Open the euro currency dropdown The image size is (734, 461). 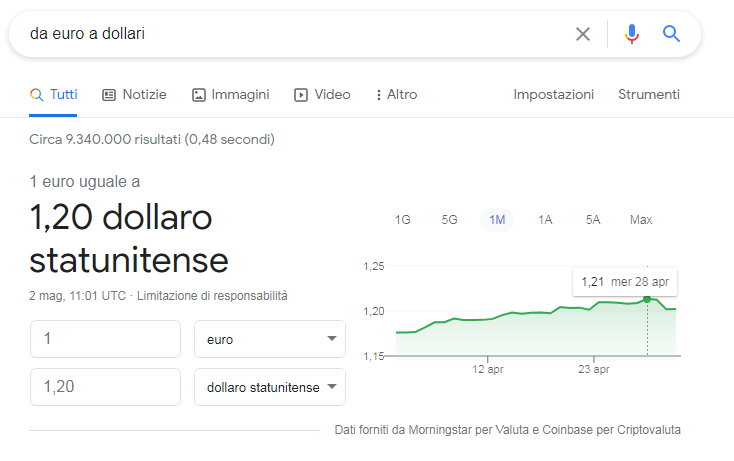270,339
